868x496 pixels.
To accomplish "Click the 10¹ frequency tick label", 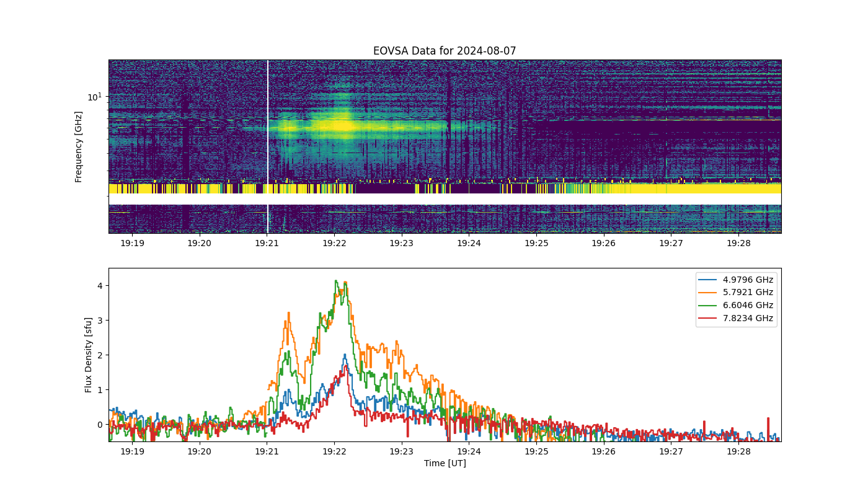I will 94,97.
